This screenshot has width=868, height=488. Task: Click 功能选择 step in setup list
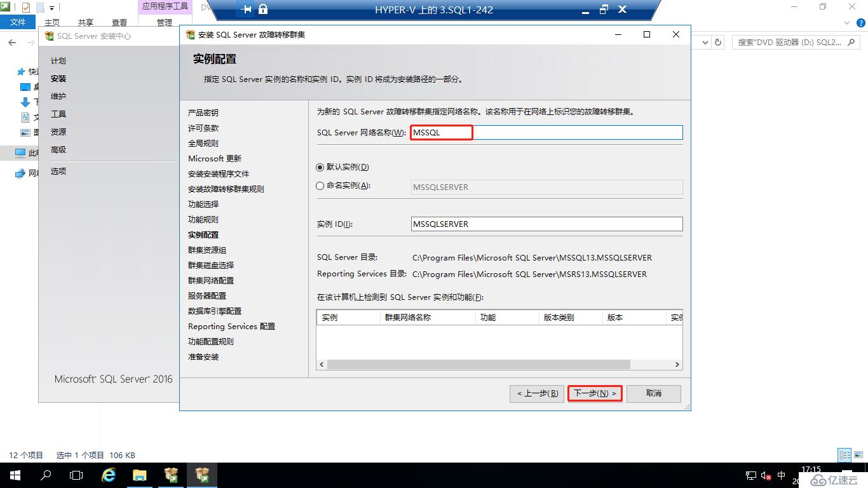tap(203, 205)
